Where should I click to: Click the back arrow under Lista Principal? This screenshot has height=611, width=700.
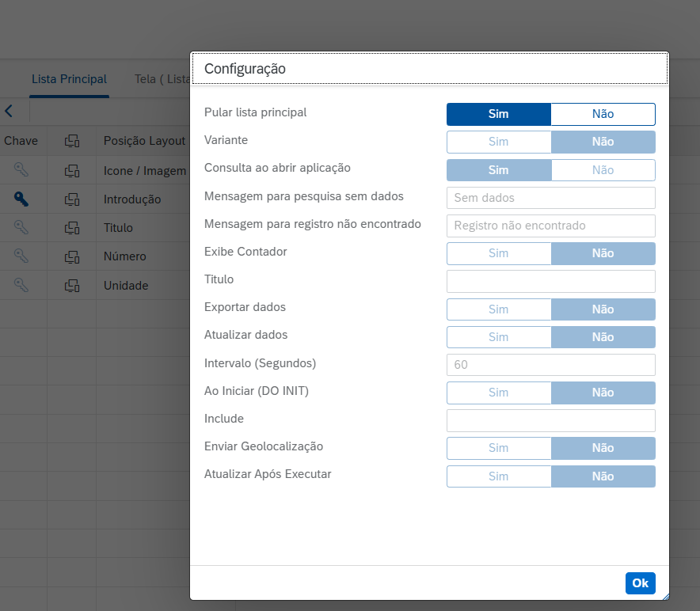[x=9, y=111]
